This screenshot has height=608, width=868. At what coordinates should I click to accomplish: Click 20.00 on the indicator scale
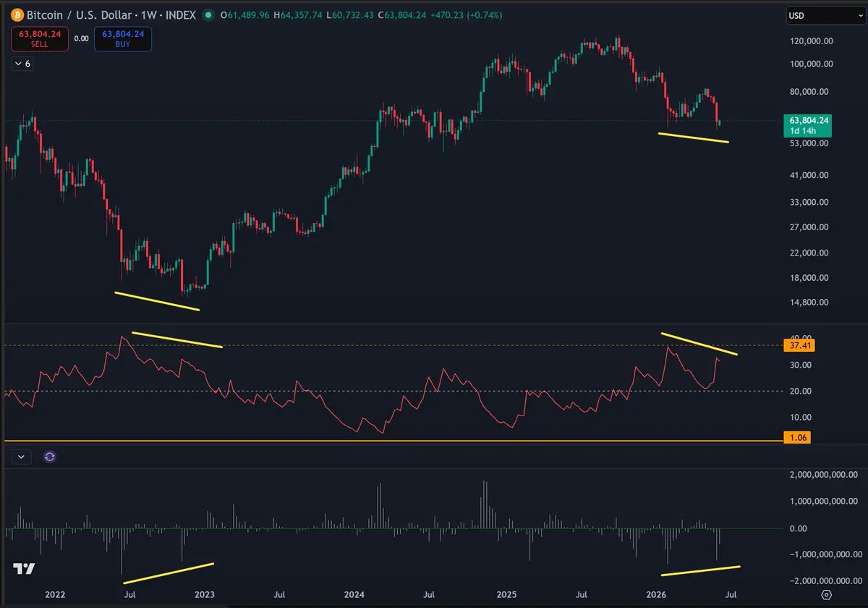point(801,392)
